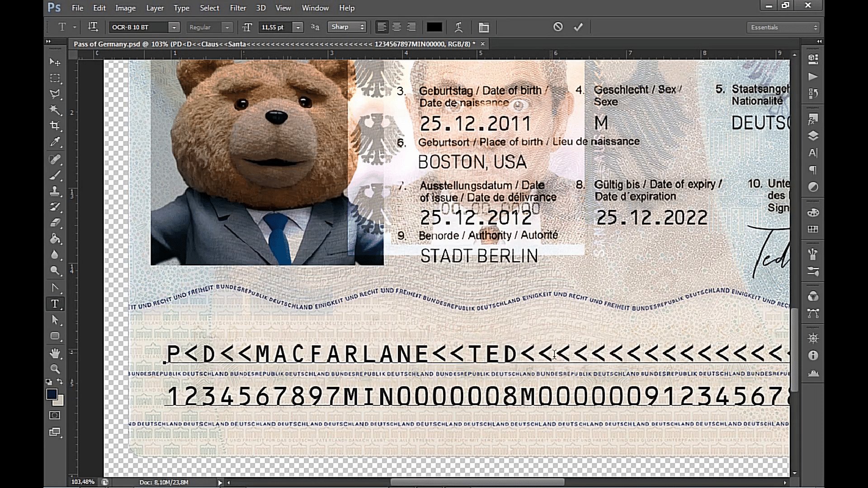Open the Navigator ship-wheel panel icon

(x=813, y=338)
